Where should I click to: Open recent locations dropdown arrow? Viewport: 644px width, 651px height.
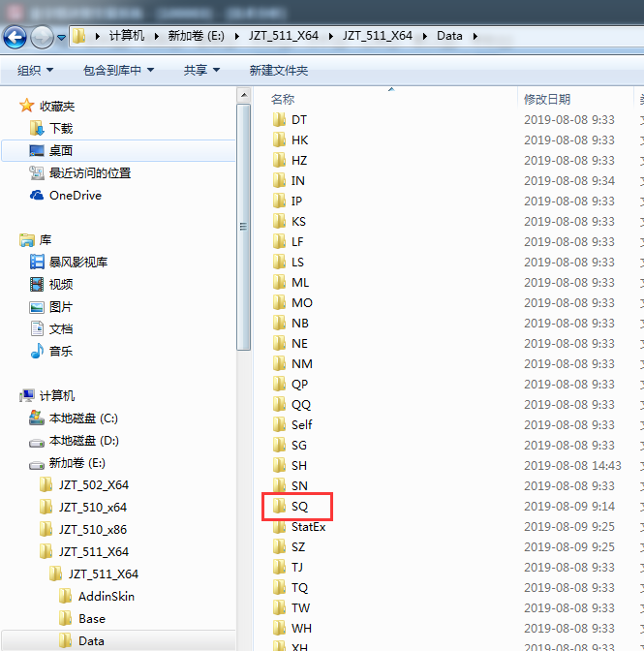(61, 38)
